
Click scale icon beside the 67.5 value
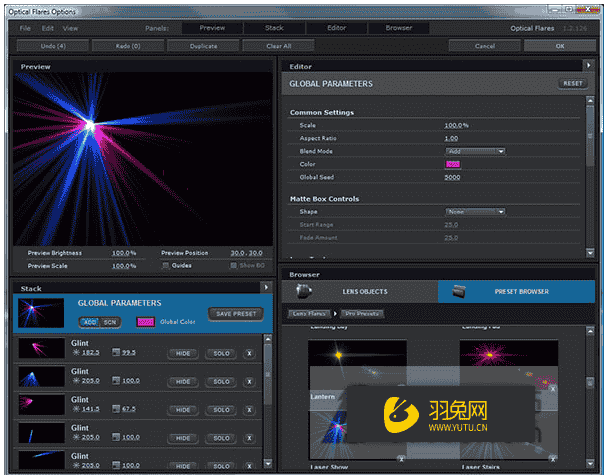[116, 409]
